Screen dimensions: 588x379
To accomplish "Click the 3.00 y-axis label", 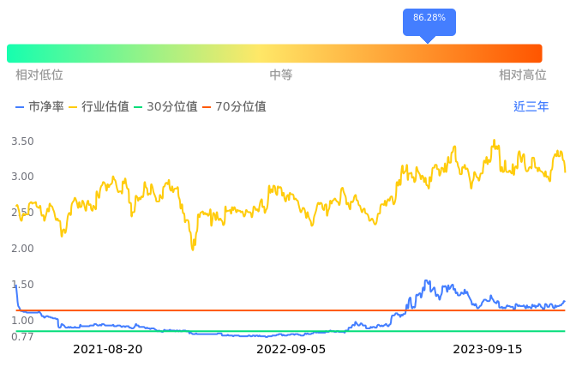I will (22, 177).
